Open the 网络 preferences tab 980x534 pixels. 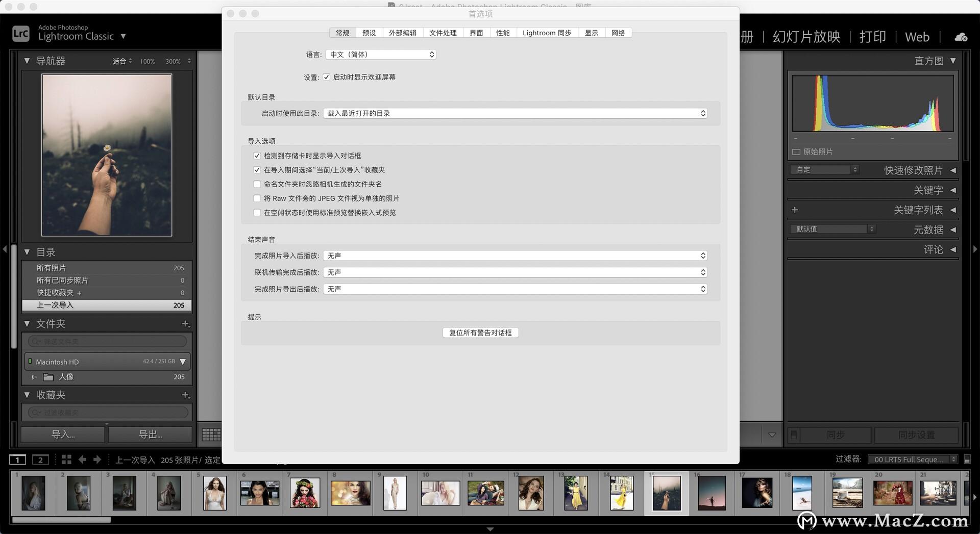tap(618, 33)
